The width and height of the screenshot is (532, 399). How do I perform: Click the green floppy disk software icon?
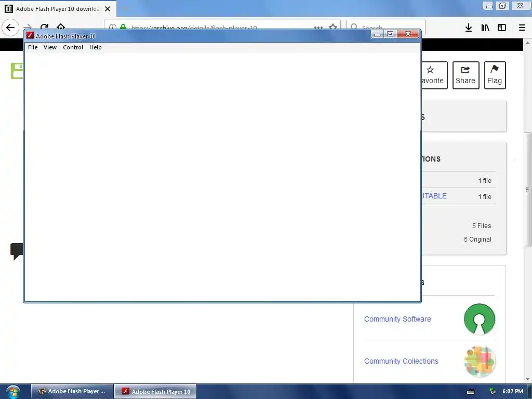click(17, 71)
